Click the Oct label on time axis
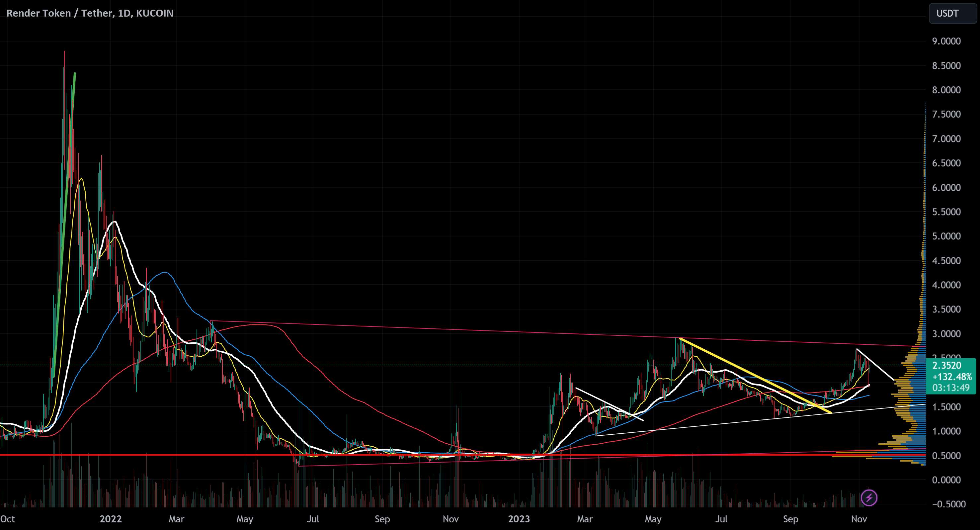Viewport: 980px width, 530px height. [7, 519]
